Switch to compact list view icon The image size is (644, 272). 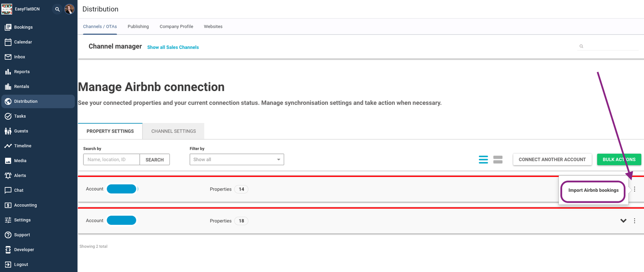483,160
